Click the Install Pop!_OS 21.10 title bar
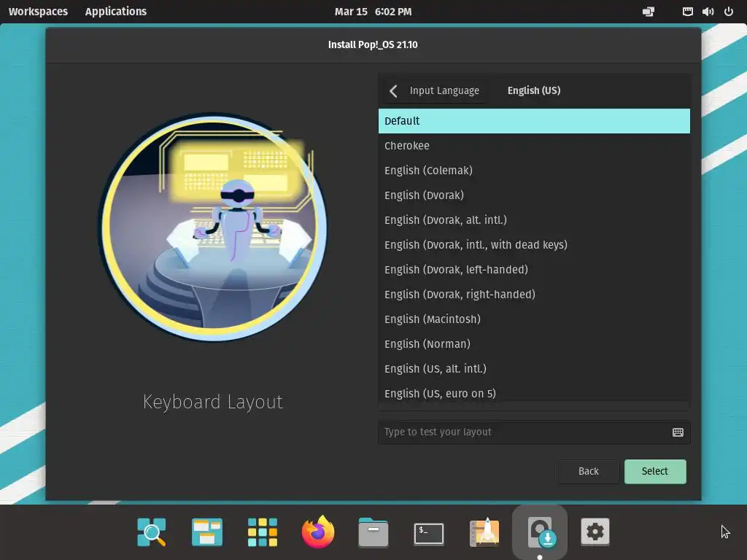747x560 pixels. 373,44
